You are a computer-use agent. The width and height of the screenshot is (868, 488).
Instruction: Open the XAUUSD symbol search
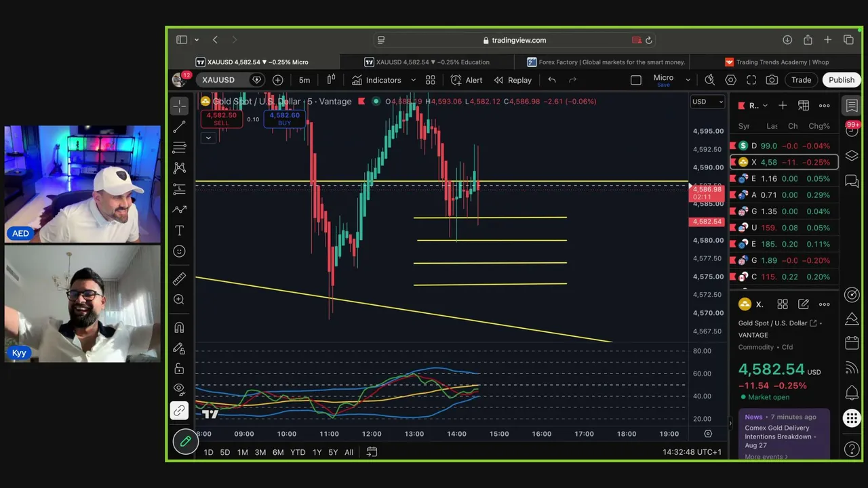pos(218,80)
